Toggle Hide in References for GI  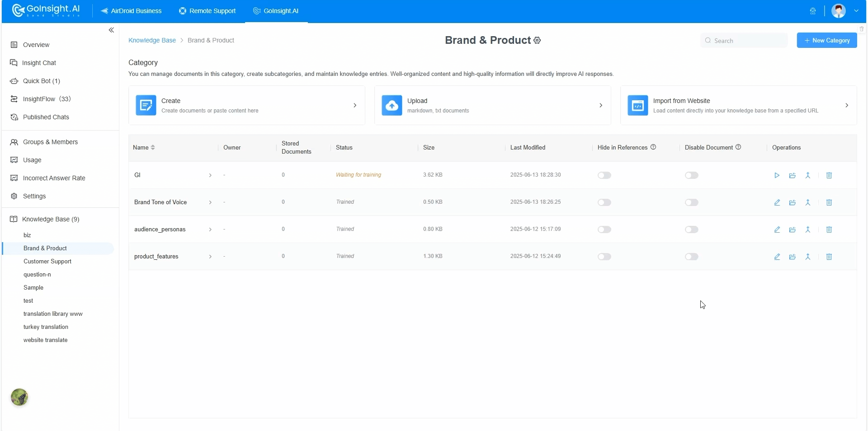(604, 175)
